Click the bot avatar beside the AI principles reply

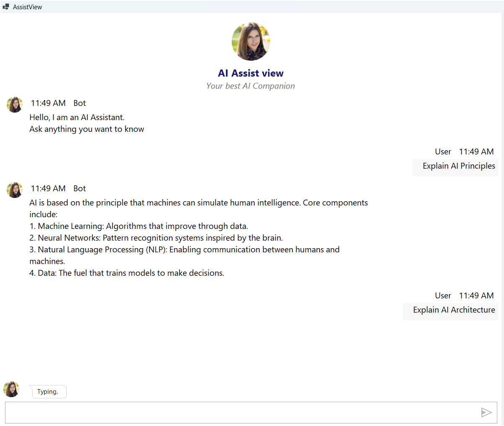pos(15,190)
